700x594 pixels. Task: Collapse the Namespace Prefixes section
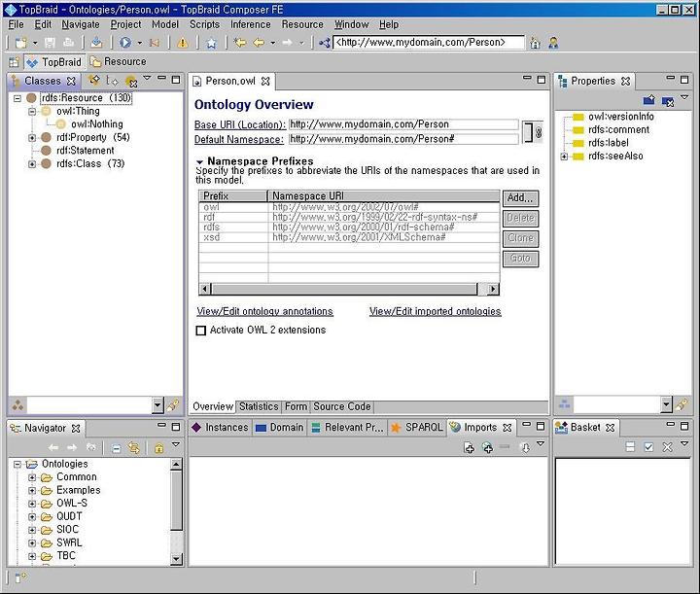point(199,161)
